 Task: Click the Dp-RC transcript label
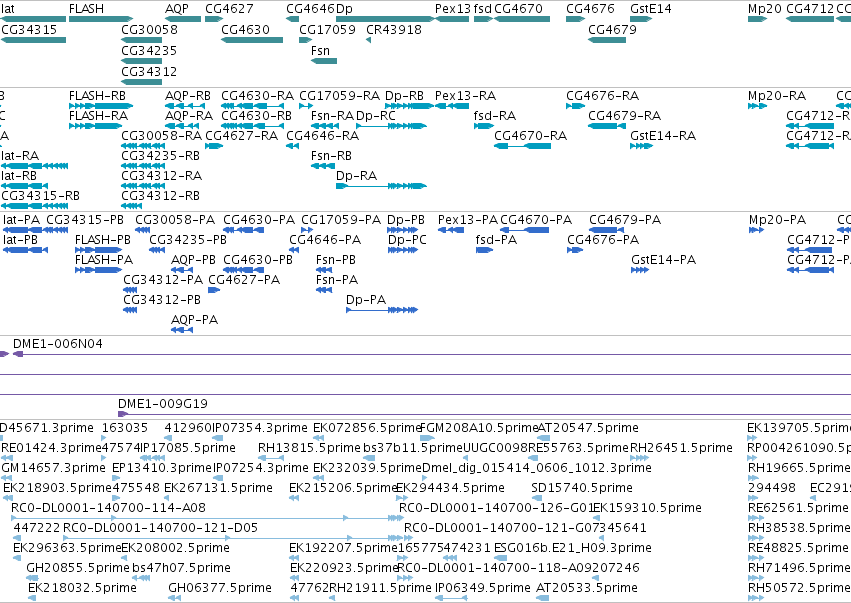[x=376, y=116]
